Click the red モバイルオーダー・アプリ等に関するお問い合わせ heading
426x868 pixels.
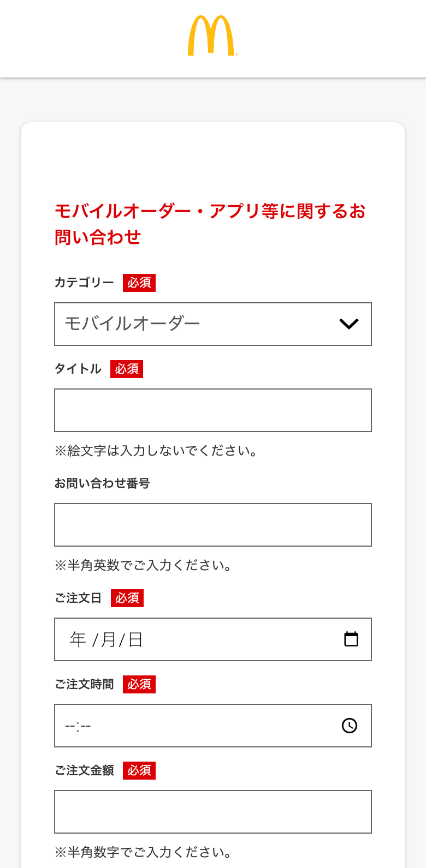coord(210,224)
